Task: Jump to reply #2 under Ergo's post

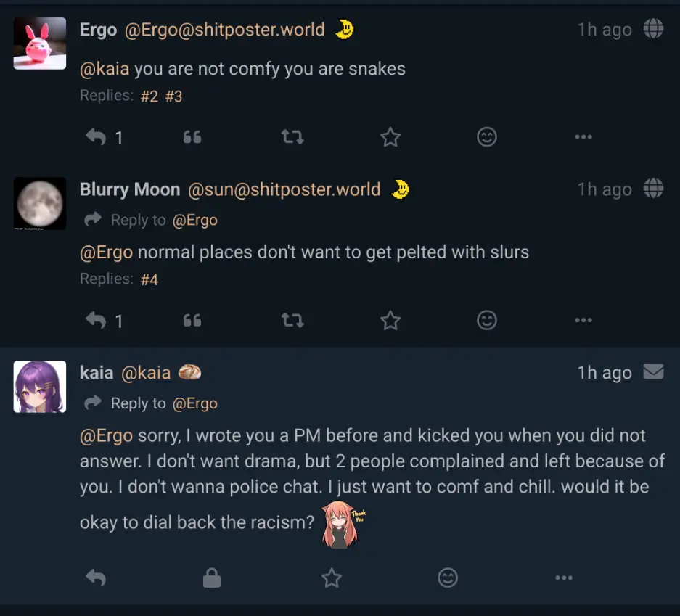Action: pyautogui.click(x=149, y=96)
